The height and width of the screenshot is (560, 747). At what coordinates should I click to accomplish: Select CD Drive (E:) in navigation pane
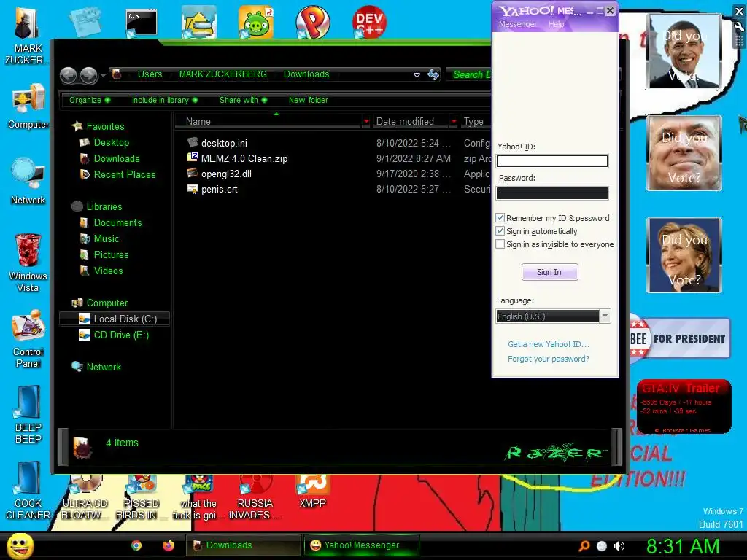[121, 335]
